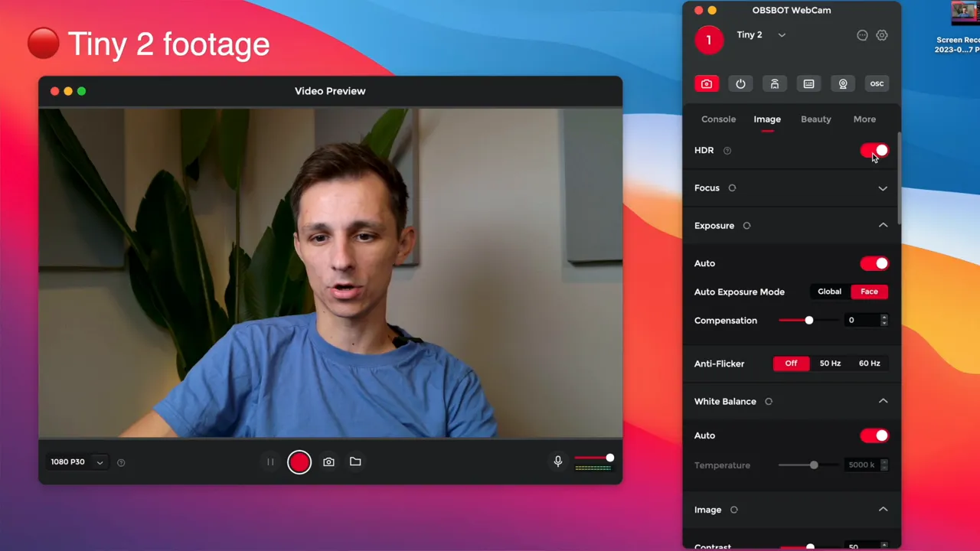The width and height of the screenshot is (980, 551).
Task: Set Anti-Flicker to 50 Hz
Action: click(x=830, y=364)
